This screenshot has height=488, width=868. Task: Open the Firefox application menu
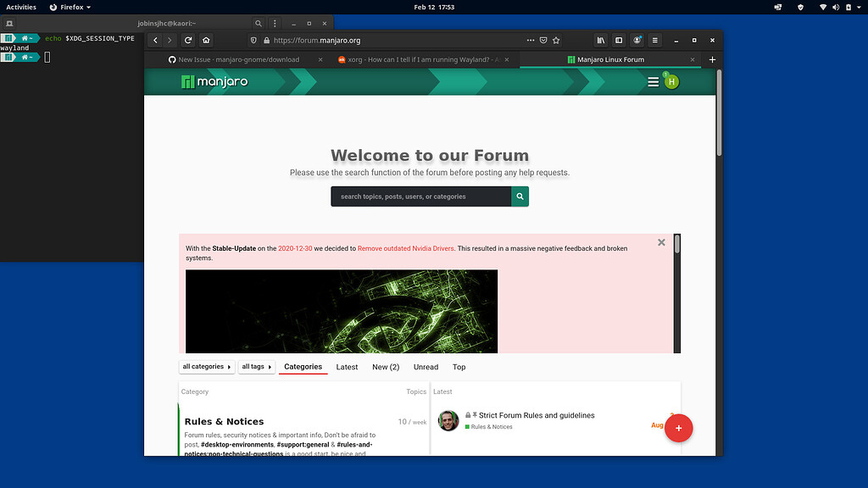coord(654,40)
